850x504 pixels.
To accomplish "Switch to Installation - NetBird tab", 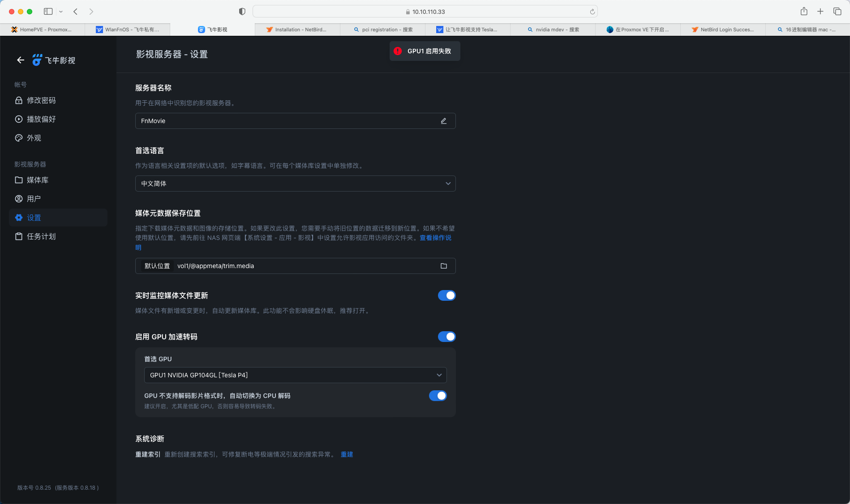I will (x=297, y=30).
